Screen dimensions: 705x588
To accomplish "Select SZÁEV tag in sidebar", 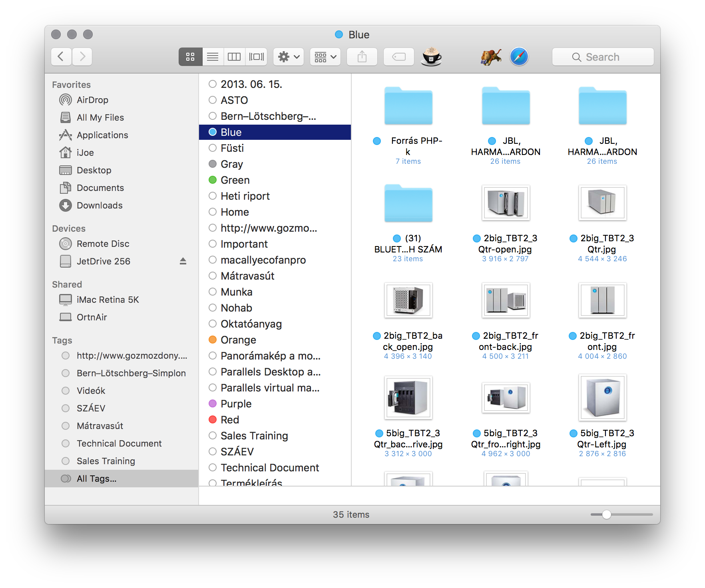I will [121, 408].
